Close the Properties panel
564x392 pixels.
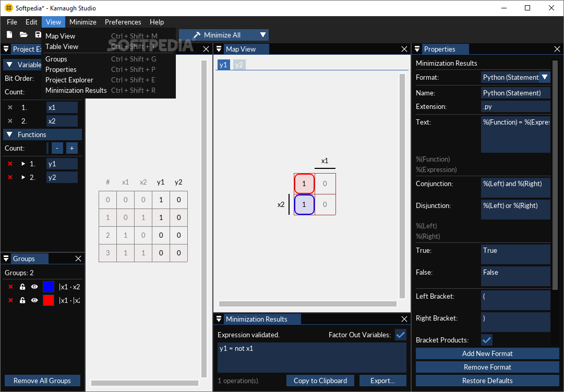click(557, 49)
